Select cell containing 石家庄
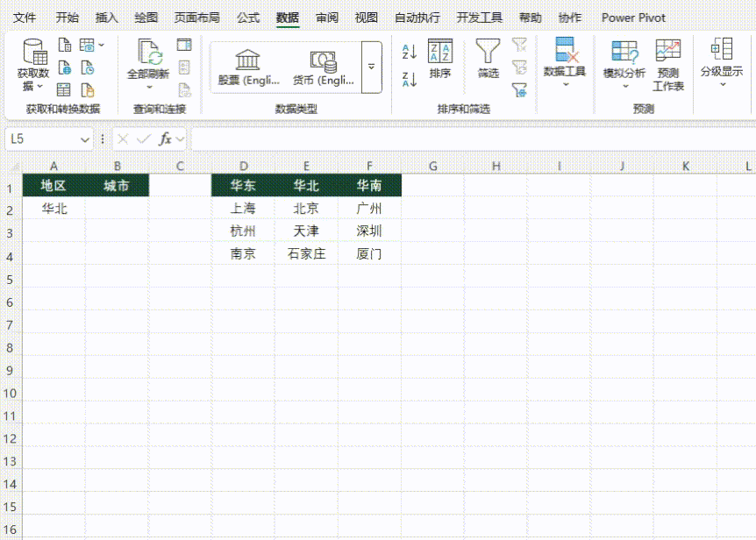Viewport: 756px width, 540px height. click(306, 254)
